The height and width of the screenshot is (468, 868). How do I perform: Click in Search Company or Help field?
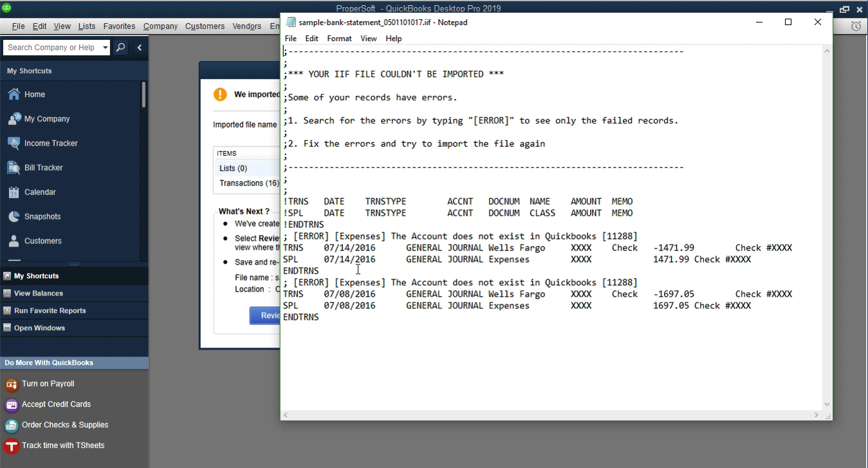point(51,48)
